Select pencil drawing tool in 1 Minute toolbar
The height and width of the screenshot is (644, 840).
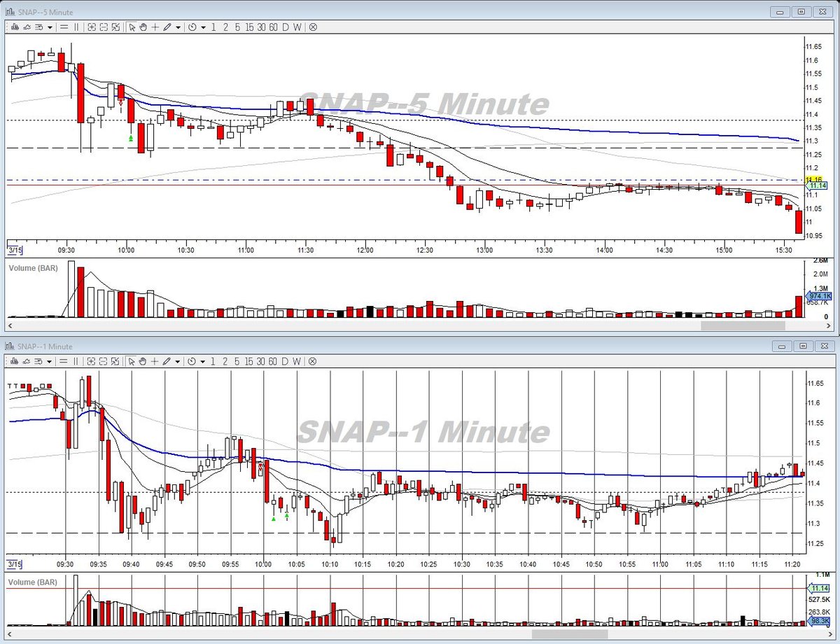click(x=167, y=361)
